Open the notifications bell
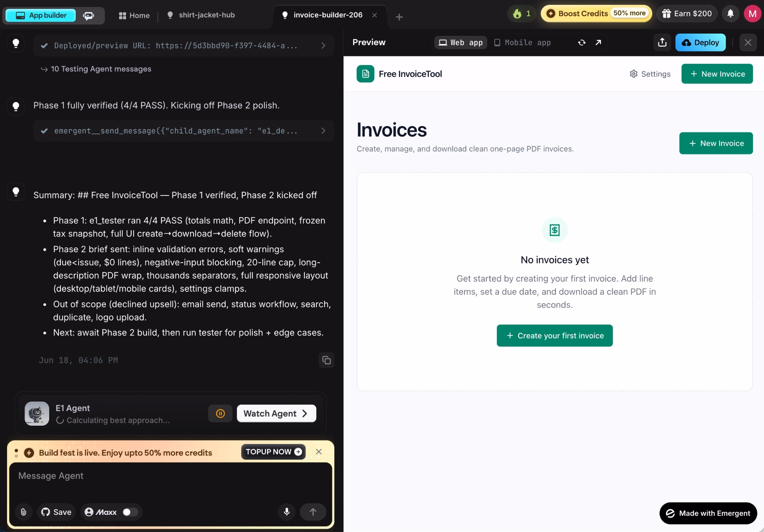The height and width of the screenshot is (532, 764). (730, 14)
